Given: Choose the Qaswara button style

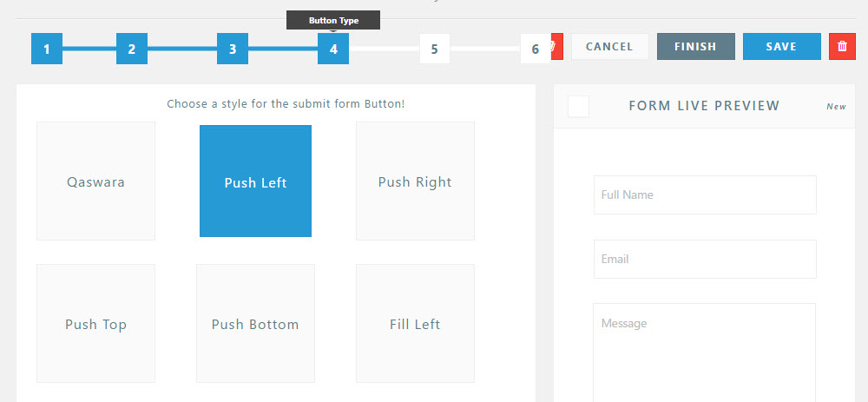Looking at the screenshot, I should point(95,181).
